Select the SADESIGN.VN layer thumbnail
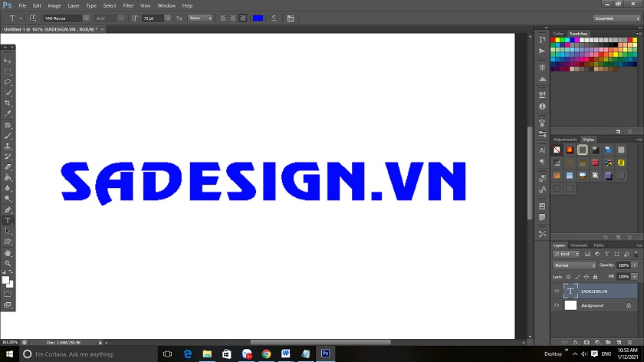The height and width of the screenshot is (362, 644). (x=570, y=291)
